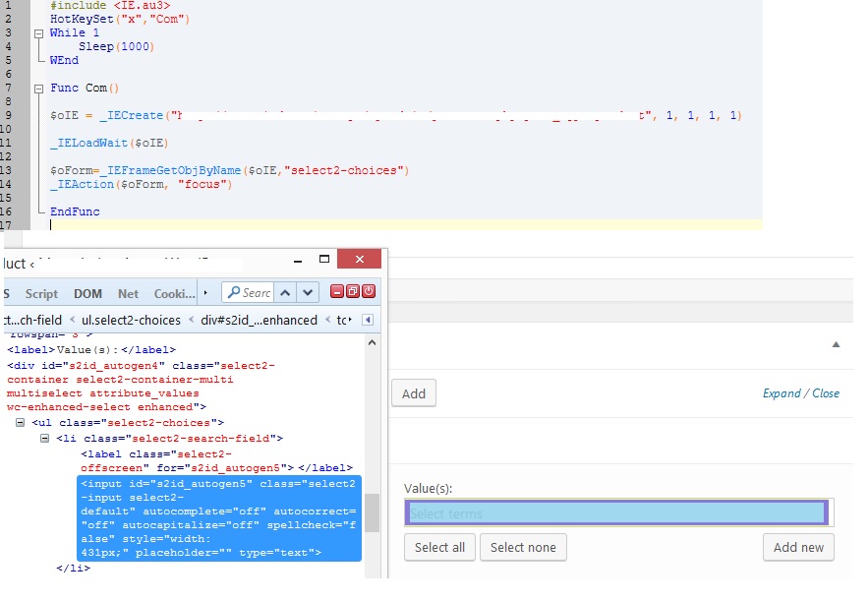Show more hidden Firebug panel tabs
The height and width of the screenshot is (601, 868).
click(205, 292)
